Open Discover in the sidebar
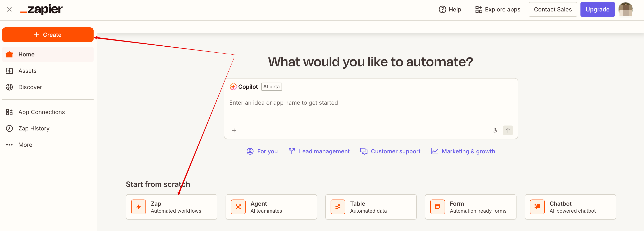 click(30, 87)
